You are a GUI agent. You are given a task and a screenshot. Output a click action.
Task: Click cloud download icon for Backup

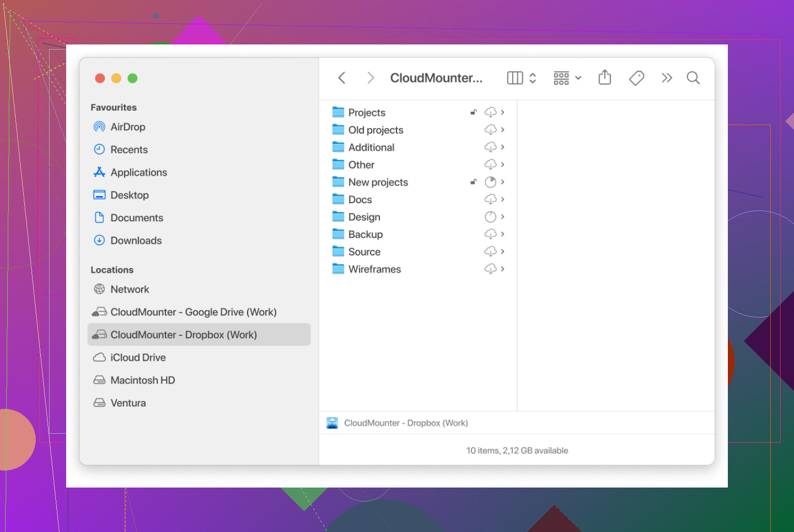[491, 234]
